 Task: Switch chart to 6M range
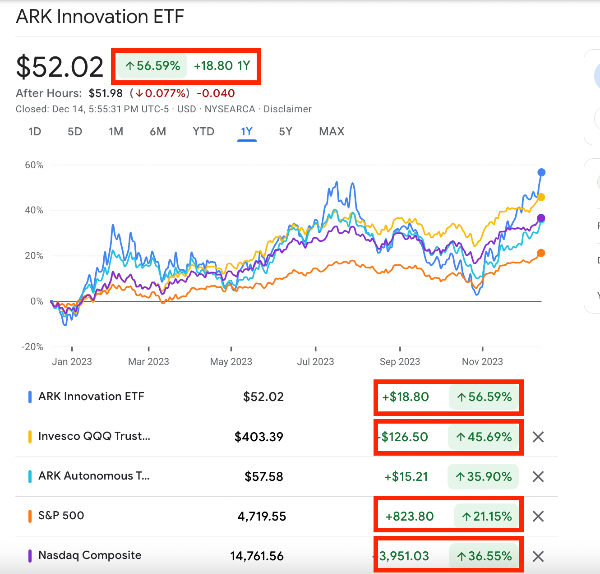point(158,132)
